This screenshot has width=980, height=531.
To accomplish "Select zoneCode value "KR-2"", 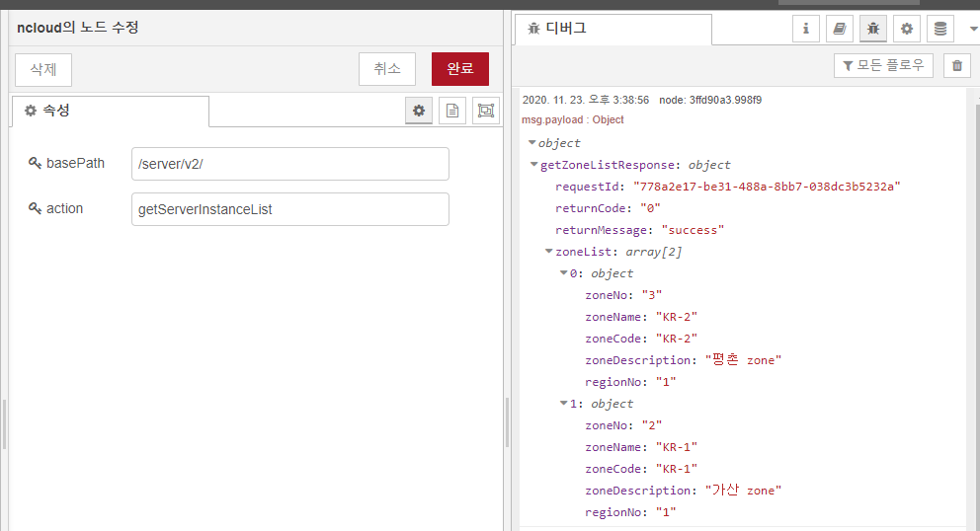I will coord(677,339).
